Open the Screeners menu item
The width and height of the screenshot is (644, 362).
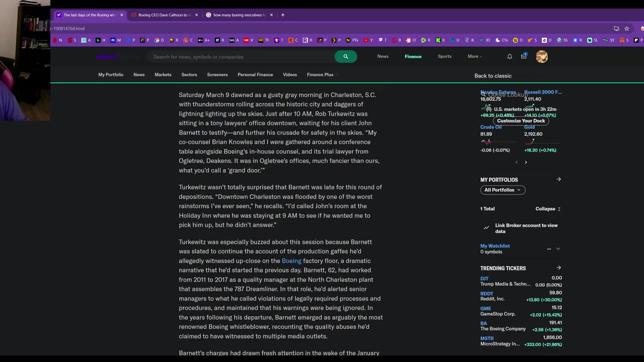pos(217,74)
